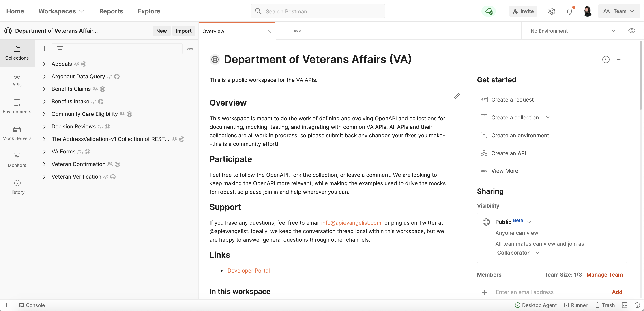Open the Developer Portal link
The height and width of the screenshot is (311, 644).
pos(249,271)
